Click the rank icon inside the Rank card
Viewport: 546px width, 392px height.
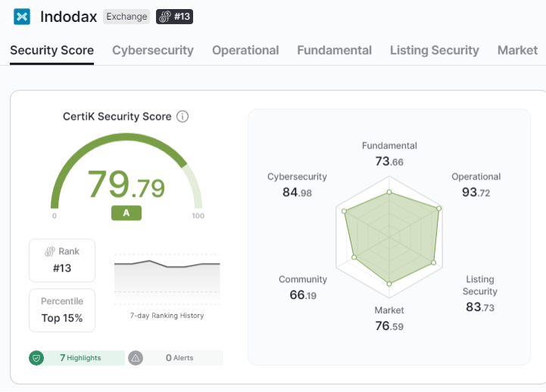click(x=50, y=251)
